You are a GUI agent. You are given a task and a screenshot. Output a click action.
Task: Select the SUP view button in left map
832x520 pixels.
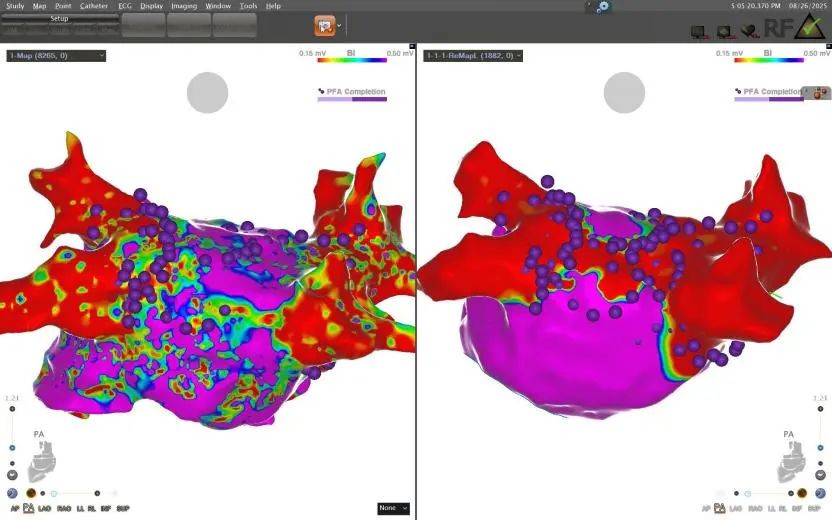[x=122, y=508]
